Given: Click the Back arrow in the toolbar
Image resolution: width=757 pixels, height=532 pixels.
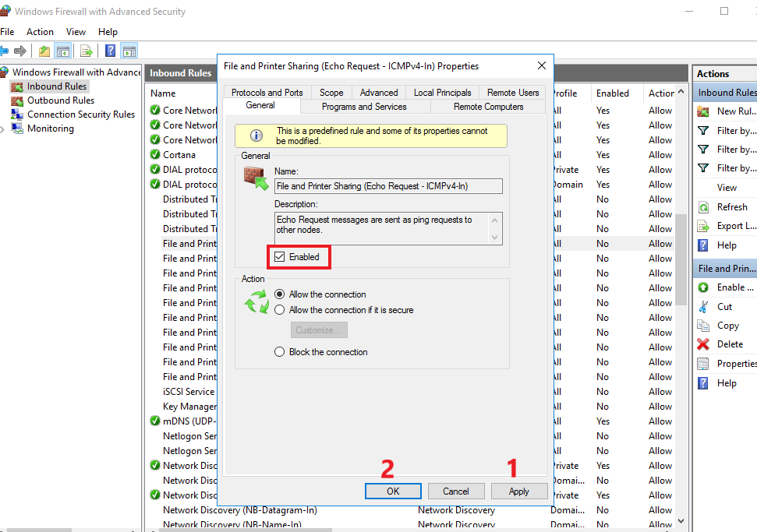Looking at the screenshot, I should [5, 51].
